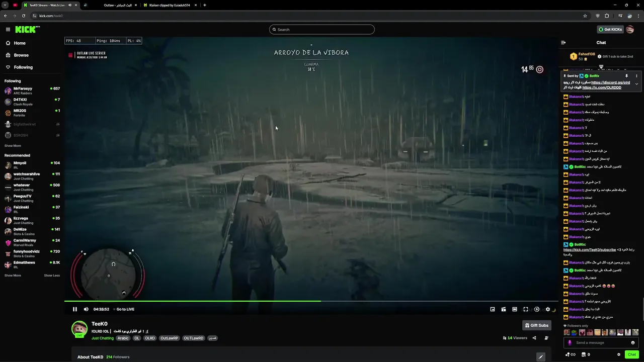
Task: Enter fullscreen video mode
Action: [526, 309]
